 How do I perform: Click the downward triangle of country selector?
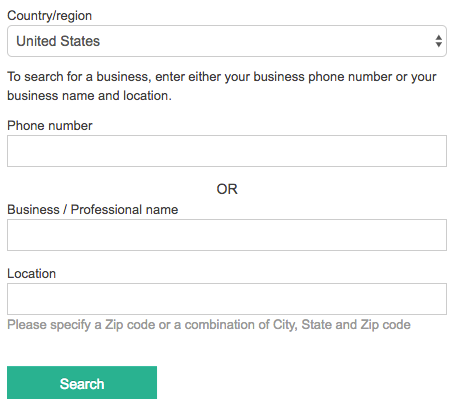[439, 45]
